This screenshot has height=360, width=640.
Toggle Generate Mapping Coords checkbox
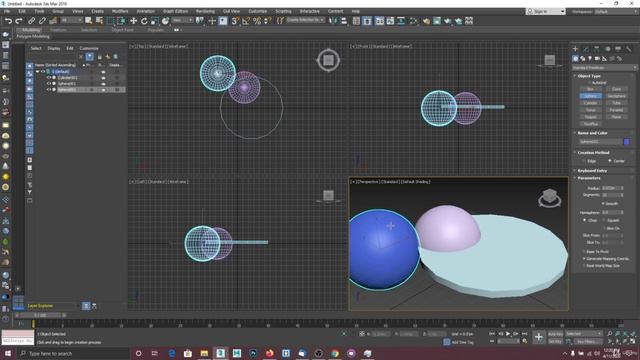584,259
